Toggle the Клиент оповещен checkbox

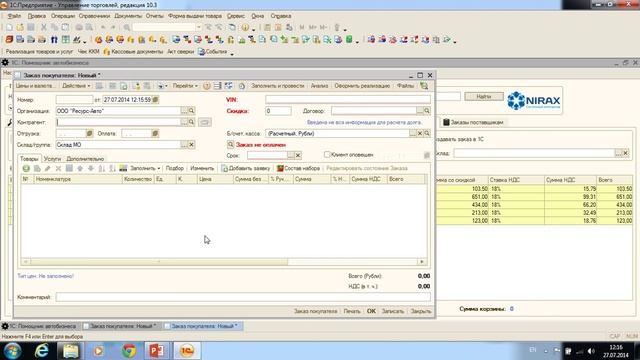[327, 155]
